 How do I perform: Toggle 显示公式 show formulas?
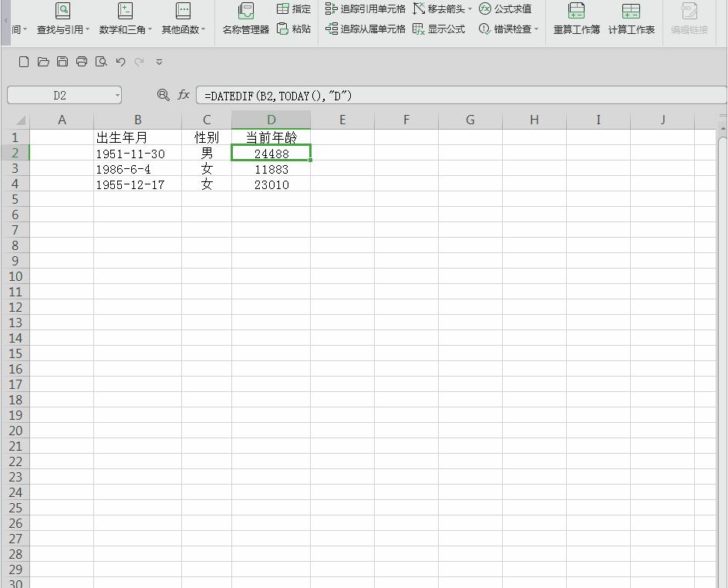coord(439,29)
